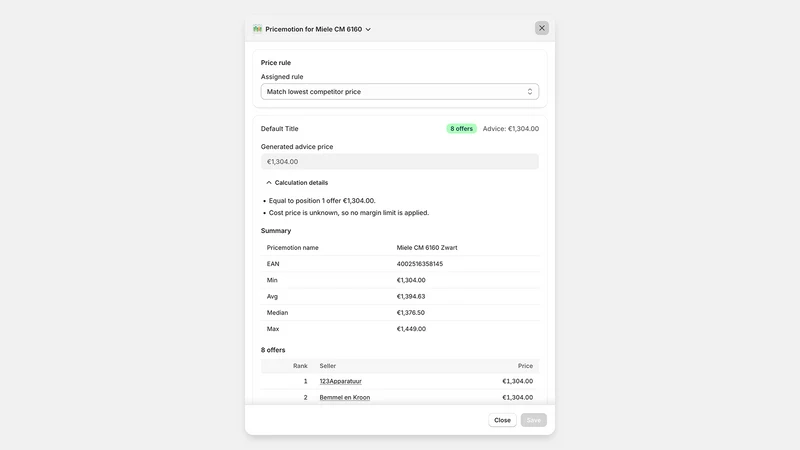Click the green 8 offers badge
Viewport: 800px width, 450px height.
click(x=461, y=129)
